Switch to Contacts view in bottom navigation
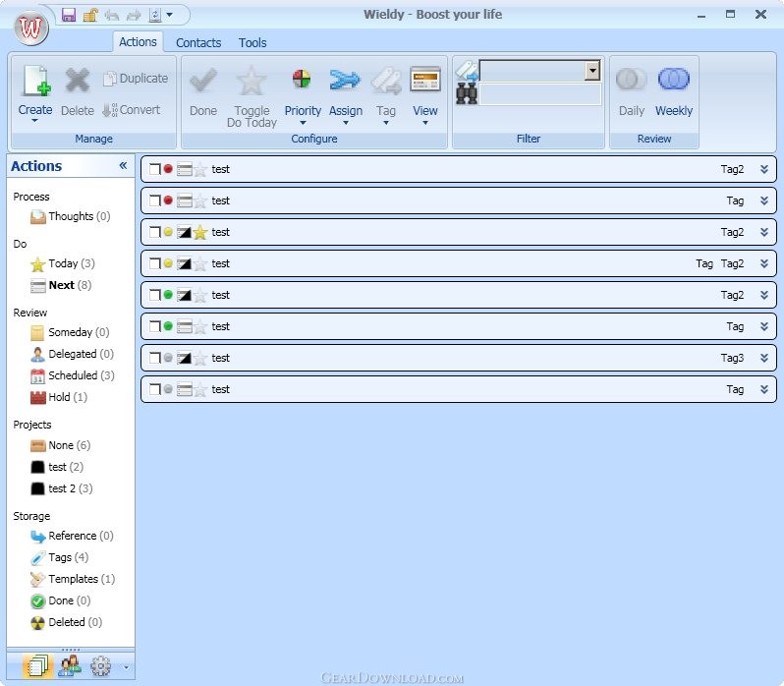 pos(70,666)
